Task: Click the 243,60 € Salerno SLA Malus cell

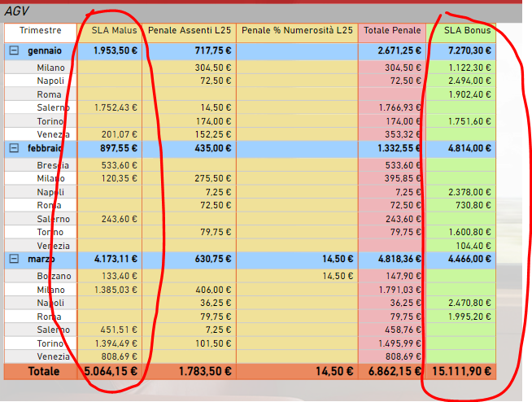Action: click(x=120, y=219)
